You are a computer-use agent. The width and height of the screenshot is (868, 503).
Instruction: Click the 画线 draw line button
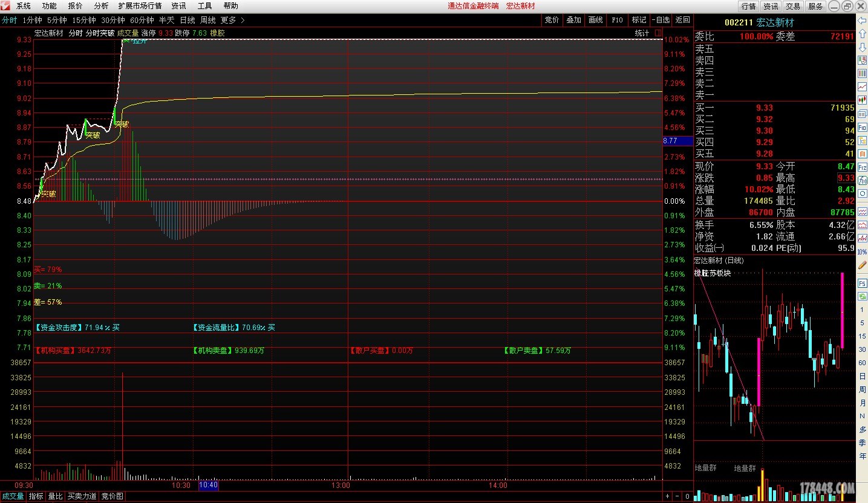[595, 20]
